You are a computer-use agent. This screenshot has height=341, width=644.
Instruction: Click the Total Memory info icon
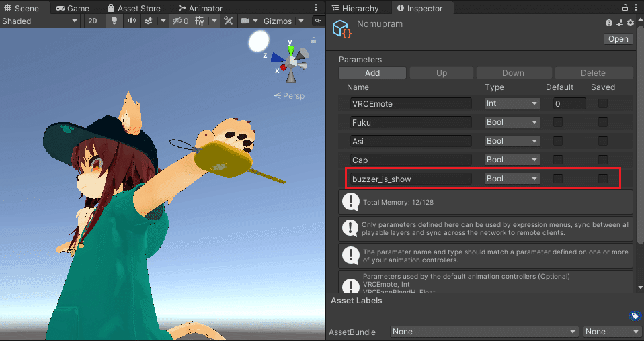point(351,202)
